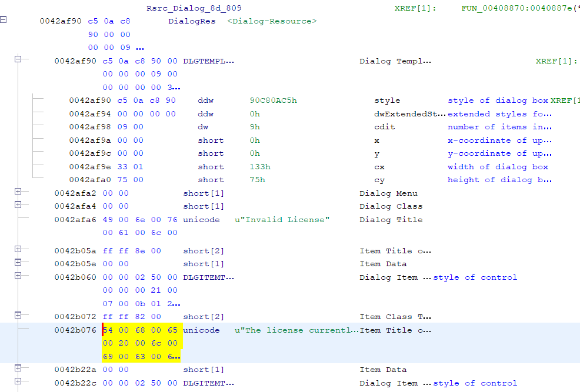Expand the Dialog Class short[1] entry
Viewport: 580px width, 392px height.
(x=18, y=205)
